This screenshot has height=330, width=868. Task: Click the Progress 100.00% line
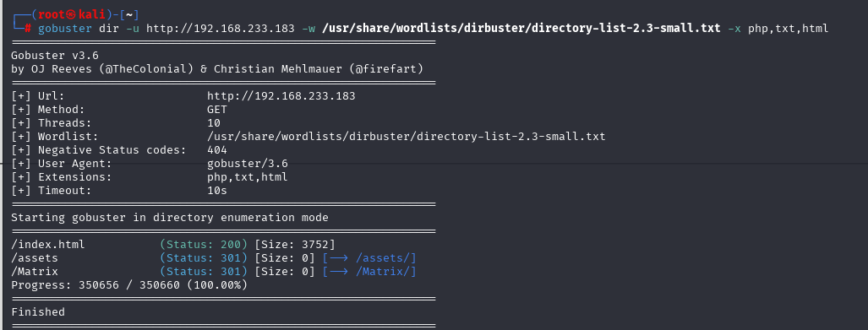(129, 285)
